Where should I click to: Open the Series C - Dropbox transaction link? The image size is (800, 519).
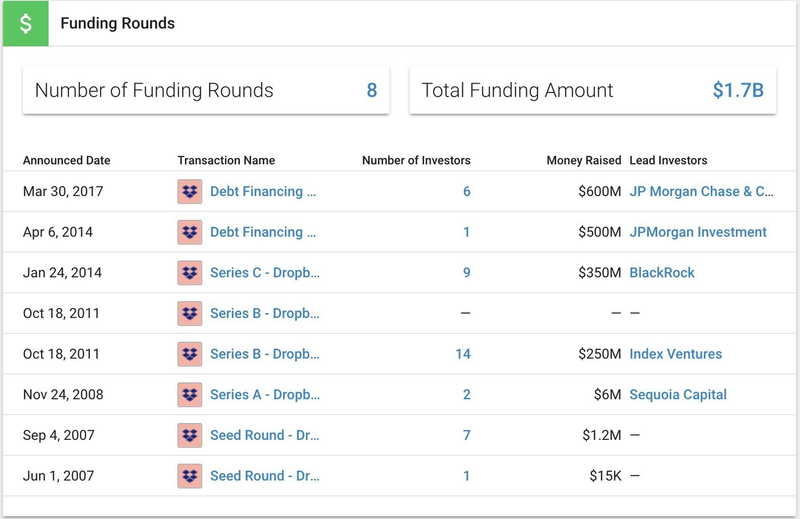[264, 273]
